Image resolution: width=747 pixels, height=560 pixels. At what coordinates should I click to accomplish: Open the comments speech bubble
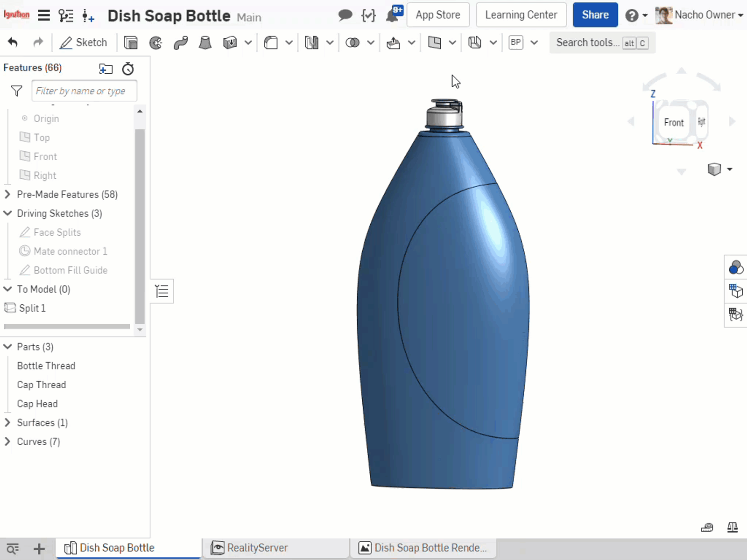pyautogui.click(x=345, y=15)
